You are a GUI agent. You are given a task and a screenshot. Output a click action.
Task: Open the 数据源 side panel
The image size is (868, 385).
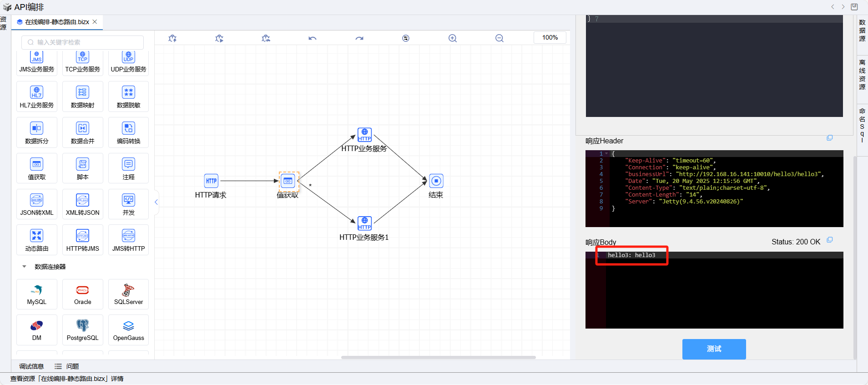pos(862,30)
